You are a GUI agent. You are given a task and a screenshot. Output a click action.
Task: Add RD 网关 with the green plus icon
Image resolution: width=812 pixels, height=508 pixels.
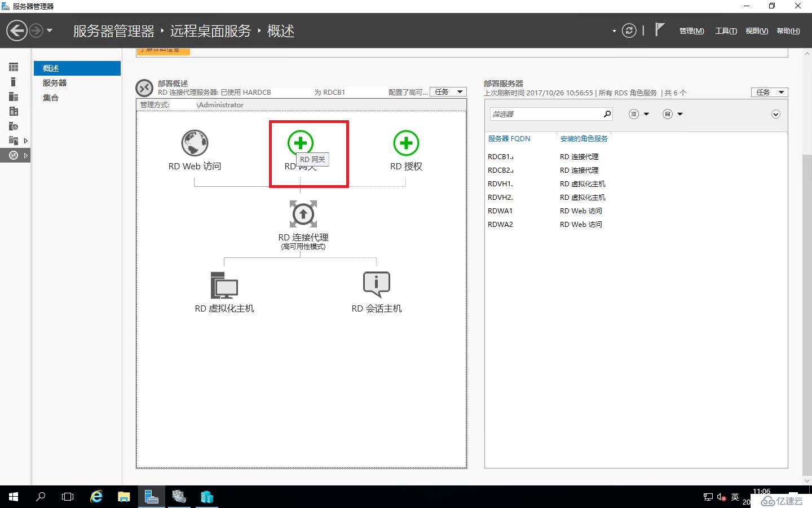(301, 142)
